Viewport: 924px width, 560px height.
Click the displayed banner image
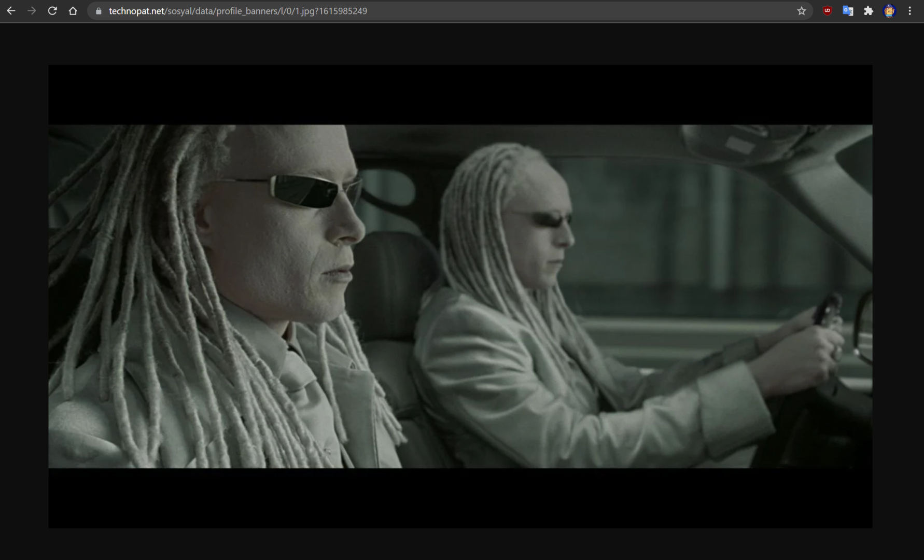click(460, 297)
